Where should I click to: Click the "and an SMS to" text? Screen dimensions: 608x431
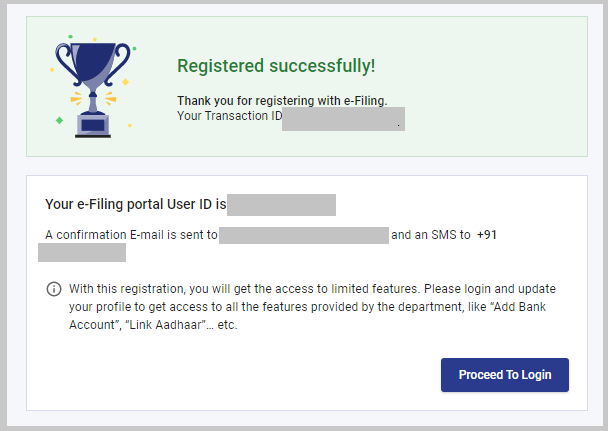tap(430, 235)
